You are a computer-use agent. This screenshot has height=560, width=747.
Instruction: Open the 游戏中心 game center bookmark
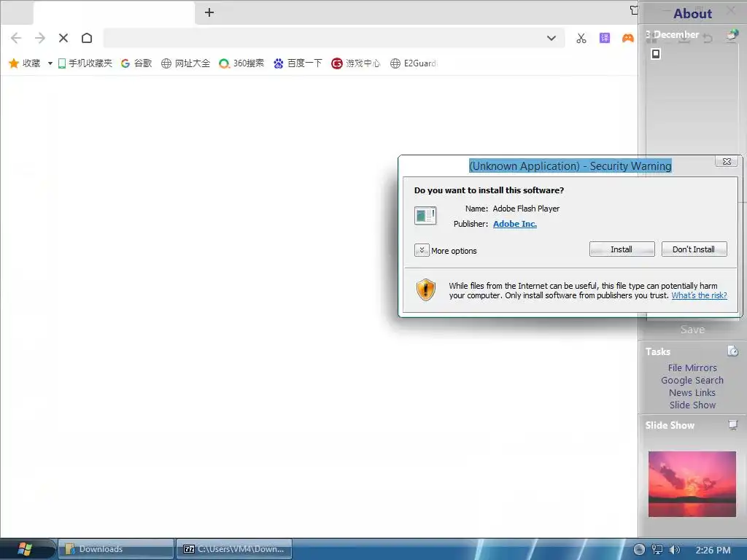pos(355,63)
